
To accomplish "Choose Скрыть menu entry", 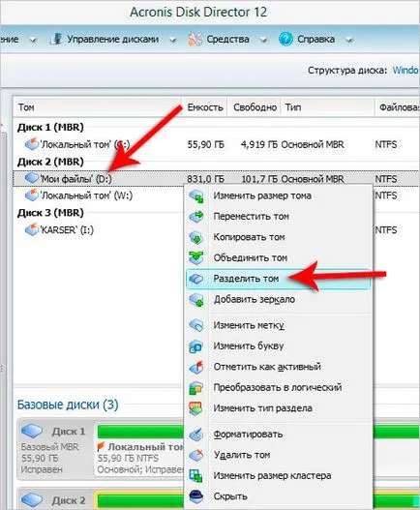I will click(278, 496).
